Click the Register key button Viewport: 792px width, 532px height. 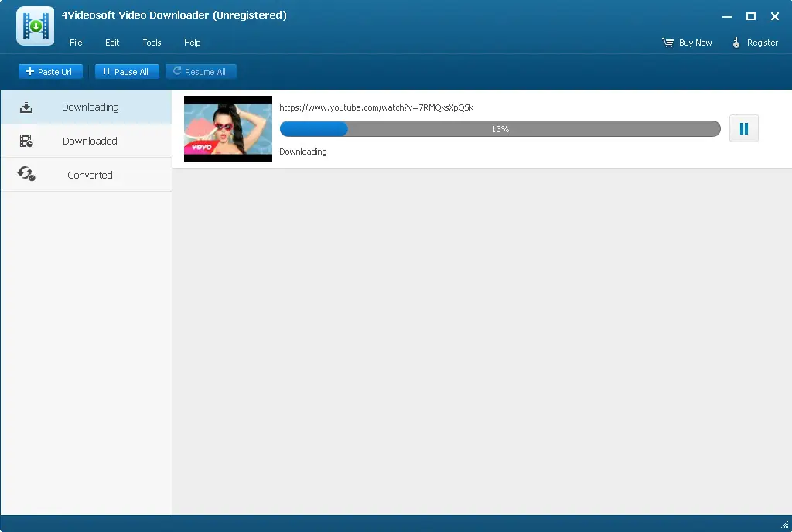[755, 43]
